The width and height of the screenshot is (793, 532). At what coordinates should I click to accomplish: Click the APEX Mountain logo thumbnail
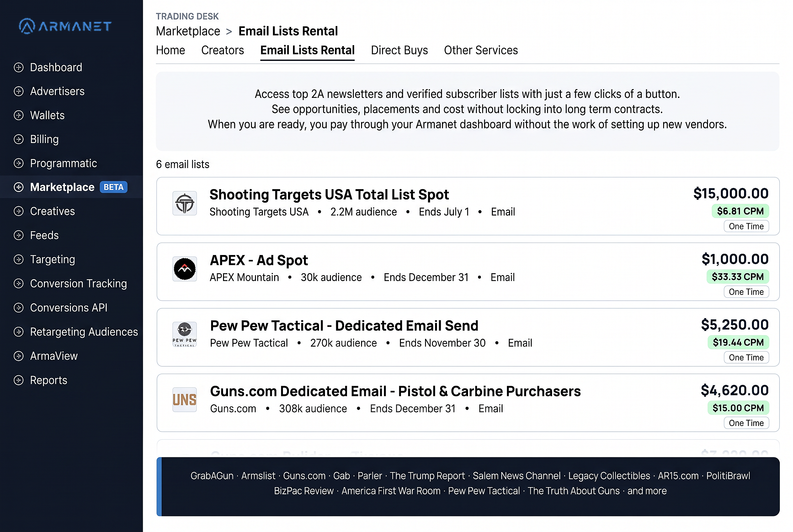coord(184,269)
